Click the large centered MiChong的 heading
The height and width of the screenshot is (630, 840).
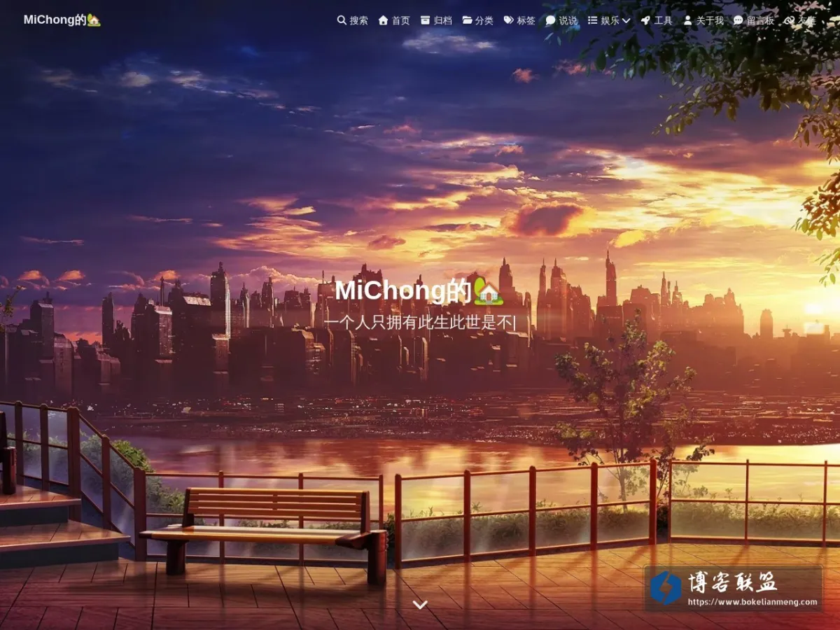point(419,290)
